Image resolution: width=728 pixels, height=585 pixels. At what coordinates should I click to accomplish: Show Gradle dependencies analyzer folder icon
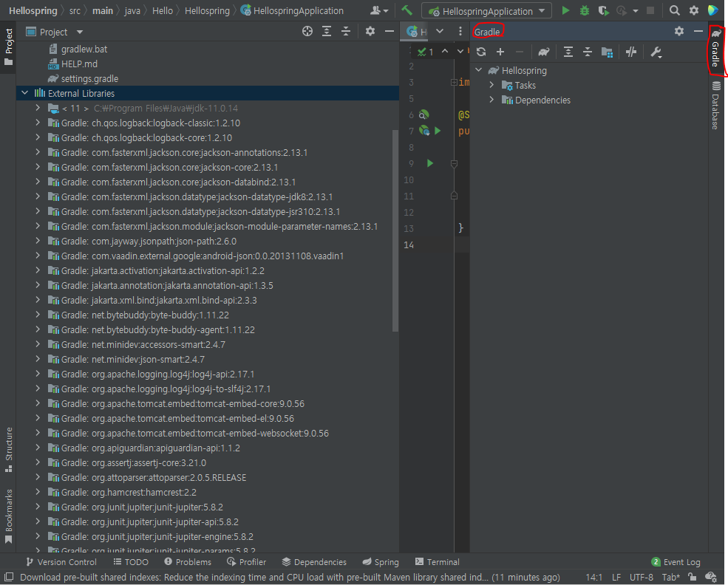point(607,52)
